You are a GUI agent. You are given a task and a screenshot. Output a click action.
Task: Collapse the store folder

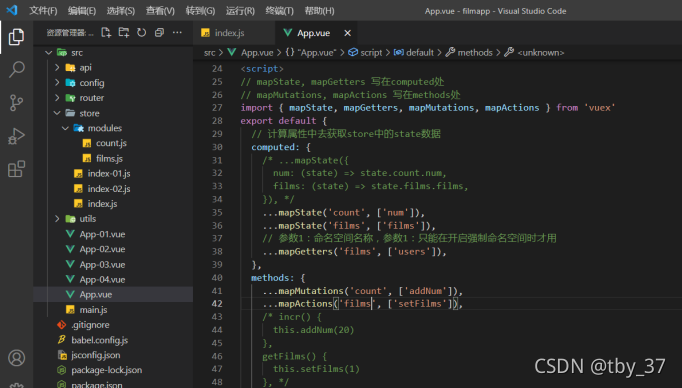pyautogui.click(x=113, y=113)
